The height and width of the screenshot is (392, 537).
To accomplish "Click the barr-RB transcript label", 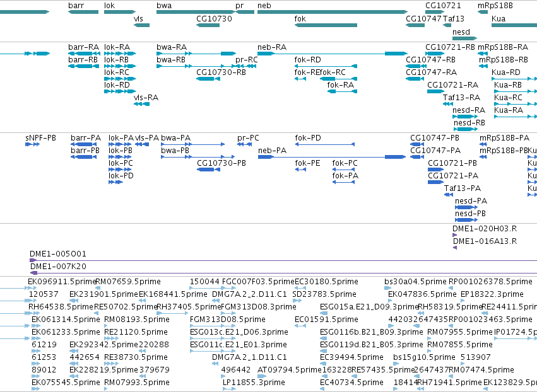I will [83, 59].
